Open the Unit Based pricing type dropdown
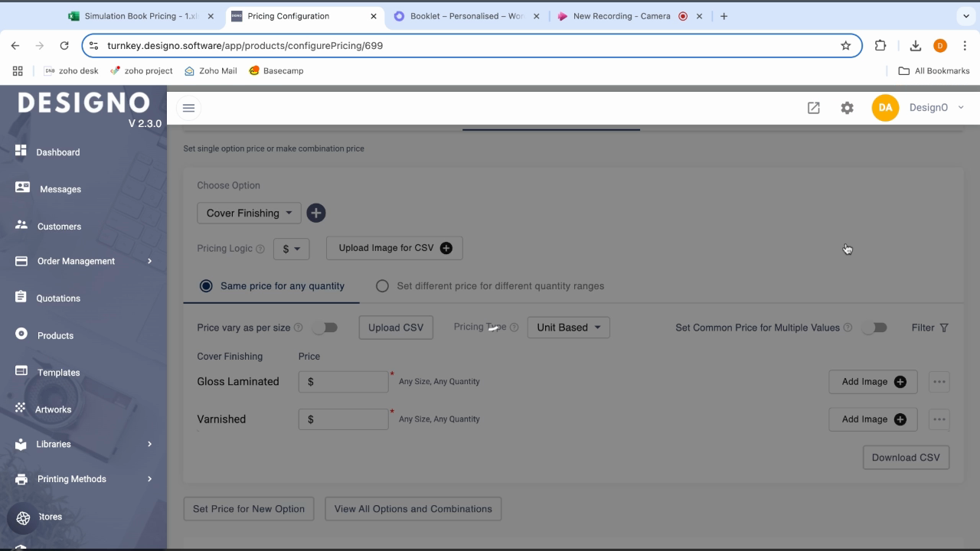 pos(568,328)
